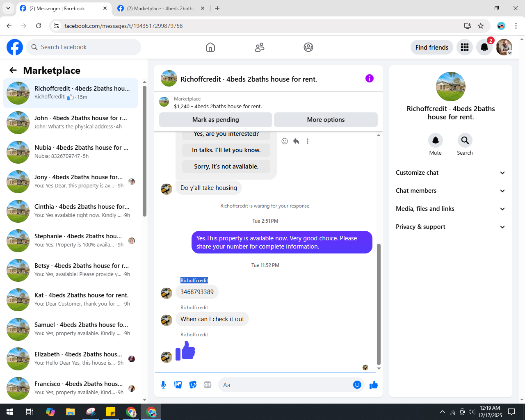This screenshot has width=525, height=420.
Task: Choose the reply 'Yes, are you interested?'
Action: point(226,134)
